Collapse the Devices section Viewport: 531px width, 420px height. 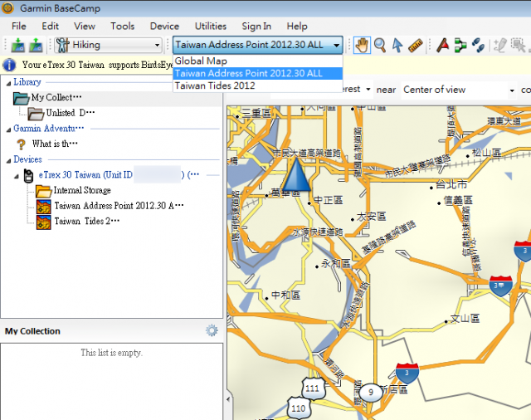click(x=8, y=161)
